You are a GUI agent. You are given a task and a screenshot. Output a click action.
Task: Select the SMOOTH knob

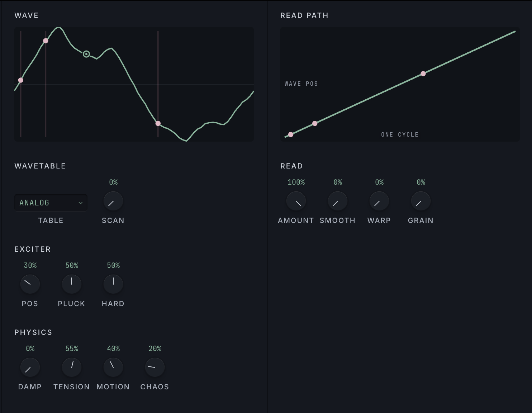338,201
